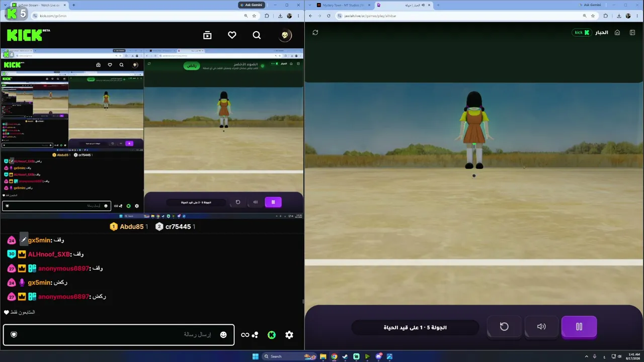Open Kick browse icon in header
Image resolution: width=644 pixels, height=362 pixels.
click(x=207, y=35)
